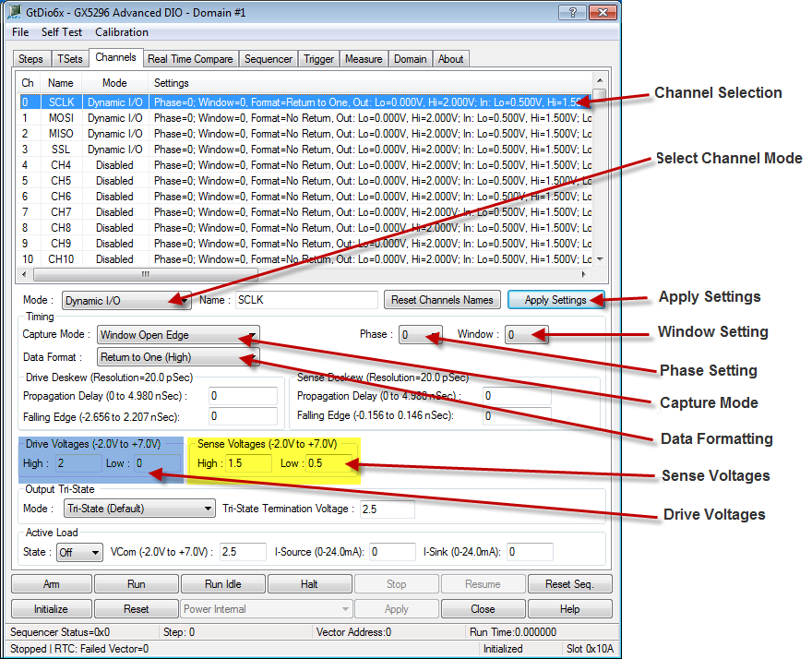Screen dimensions: 812x659
Task: Select channel 3 SSL row
Action: point(305,150)
